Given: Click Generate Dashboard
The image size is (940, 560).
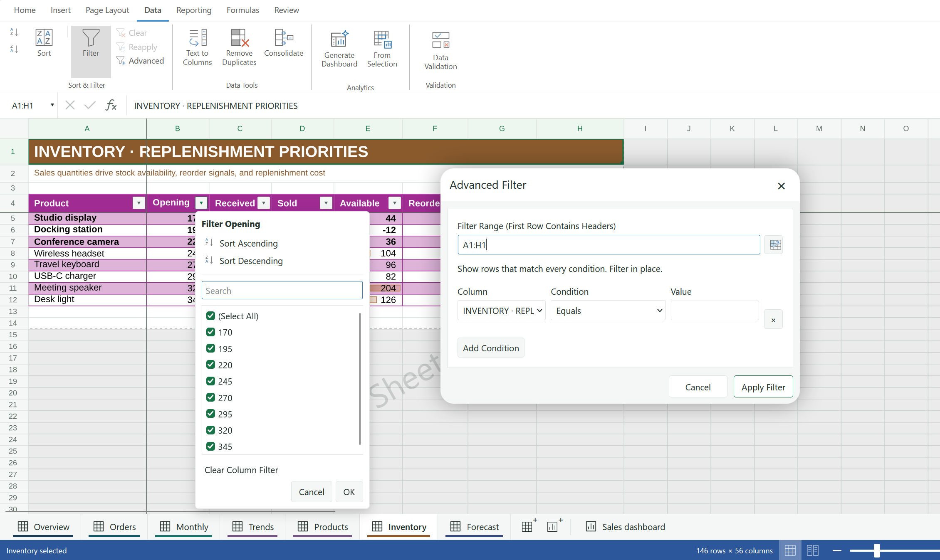Looking at the screenshot, I should [x=339, y=49].
